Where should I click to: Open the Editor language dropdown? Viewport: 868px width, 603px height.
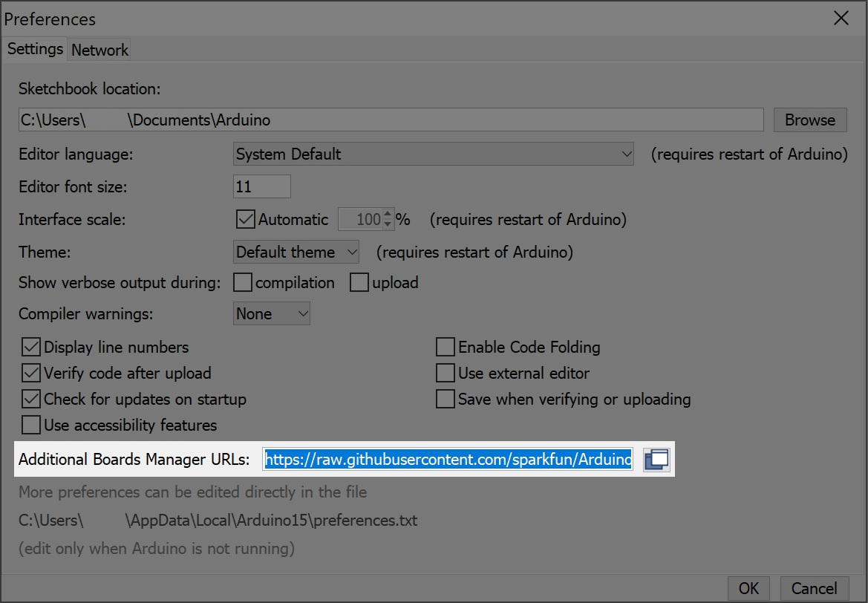(434, 154)
